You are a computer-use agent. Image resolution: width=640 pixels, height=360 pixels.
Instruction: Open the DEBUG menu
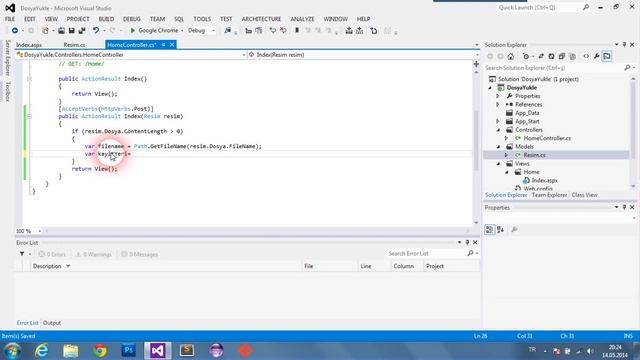[x=132, y=19]
